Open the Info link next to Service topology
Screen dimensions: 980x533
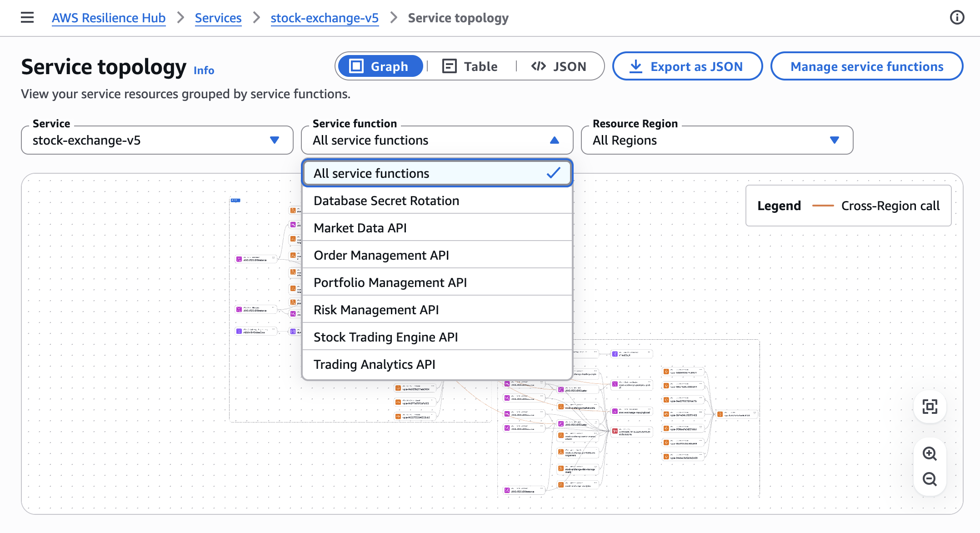(x=204, y=70)
